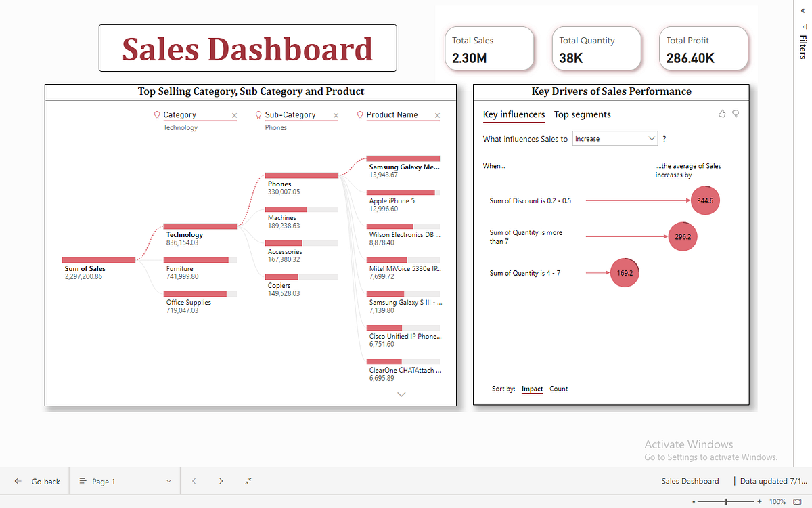Select the Key influencers tab

pos(514,114)
